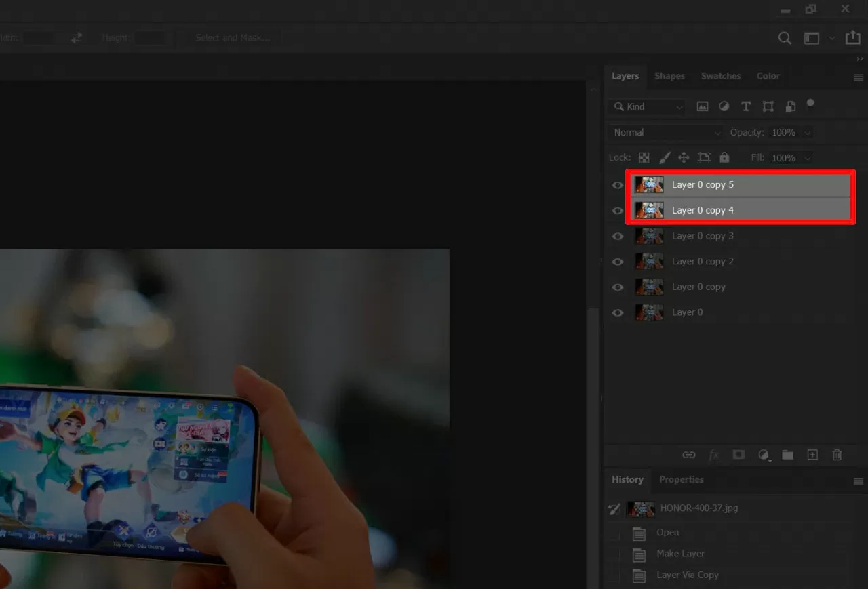The height and width of the screenshot is (589, 868).
Task: Click the lock all padlock icon
Action: (724, 157)
